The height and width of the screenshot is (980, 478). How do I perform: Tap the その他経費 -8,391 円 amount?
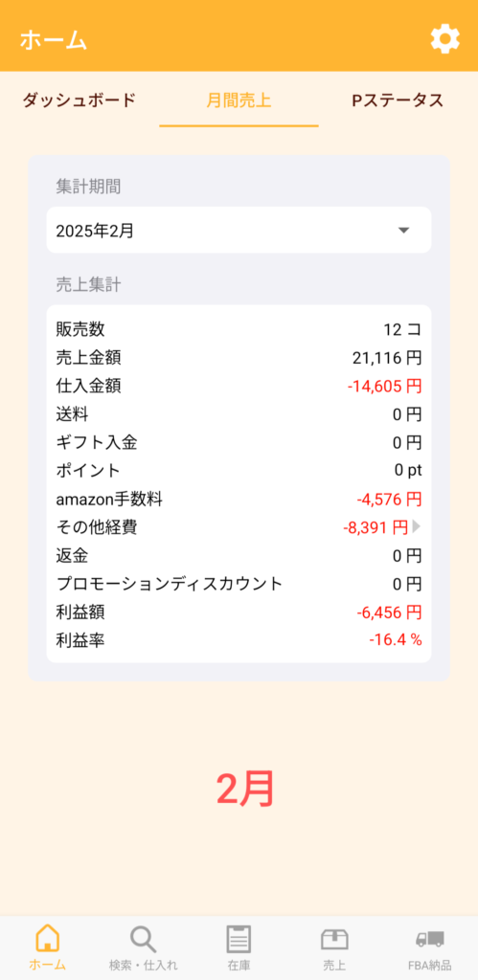[376, 527]
